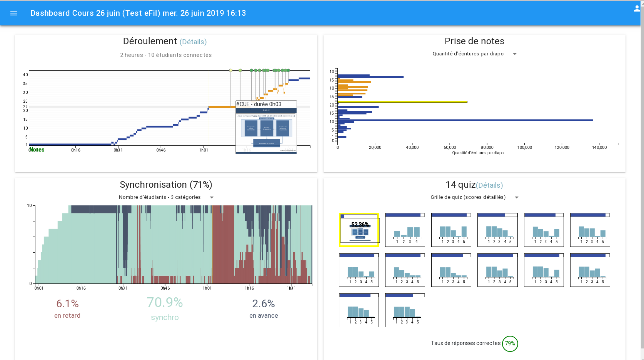The height and width of the screenshot is (360, 644).
Task: Expand the 'Grille de quiz (scores détaillés)' dropdown
Action: click(x=474, y=197)
